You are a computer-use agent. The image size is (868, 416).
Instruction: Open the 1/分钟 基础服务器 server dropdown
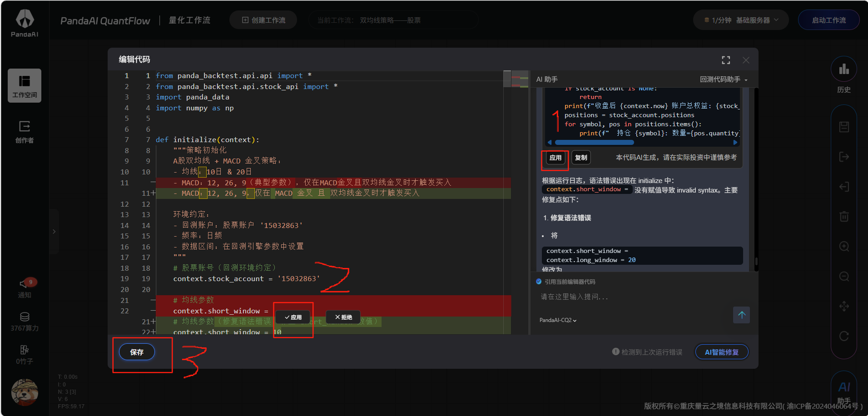pos(741,20)
